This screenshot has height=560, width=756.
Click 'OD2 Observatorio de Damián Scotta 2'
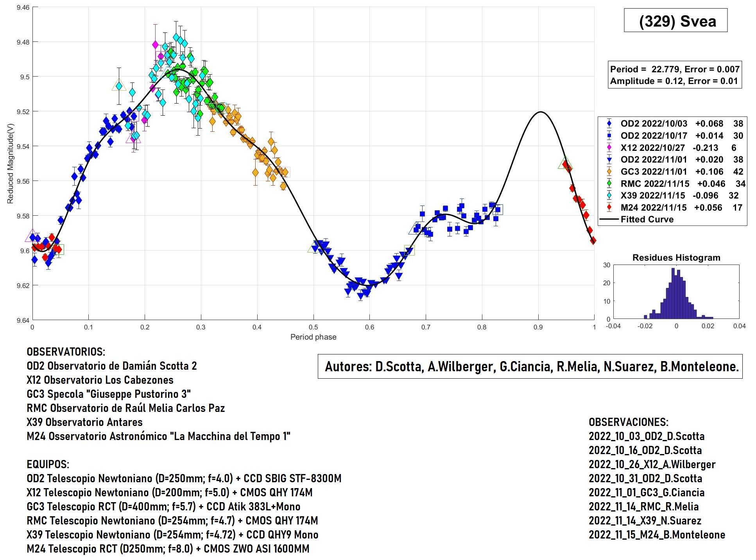pos(112,366)
